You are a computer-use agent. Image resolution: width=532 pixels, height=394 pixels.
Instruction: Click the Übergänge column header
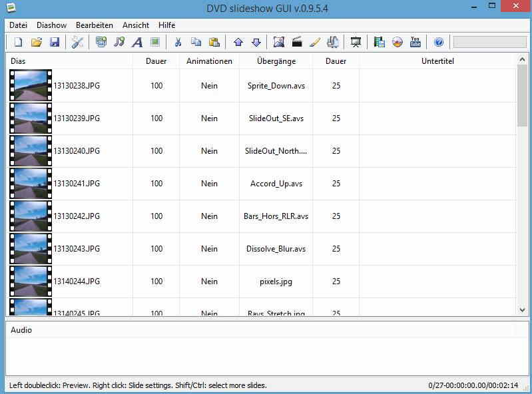click(276, 61)
